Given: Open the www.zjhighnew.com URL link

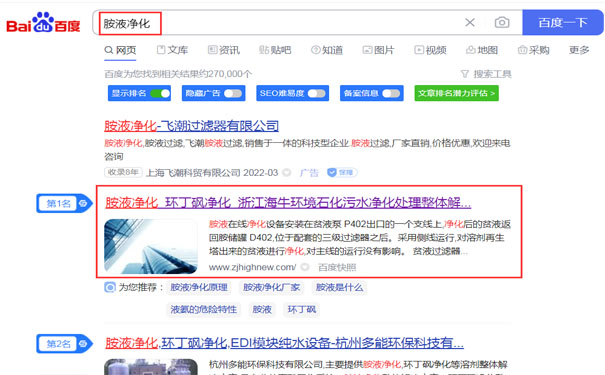Looking at the screenshot, I should pos(252,267).
